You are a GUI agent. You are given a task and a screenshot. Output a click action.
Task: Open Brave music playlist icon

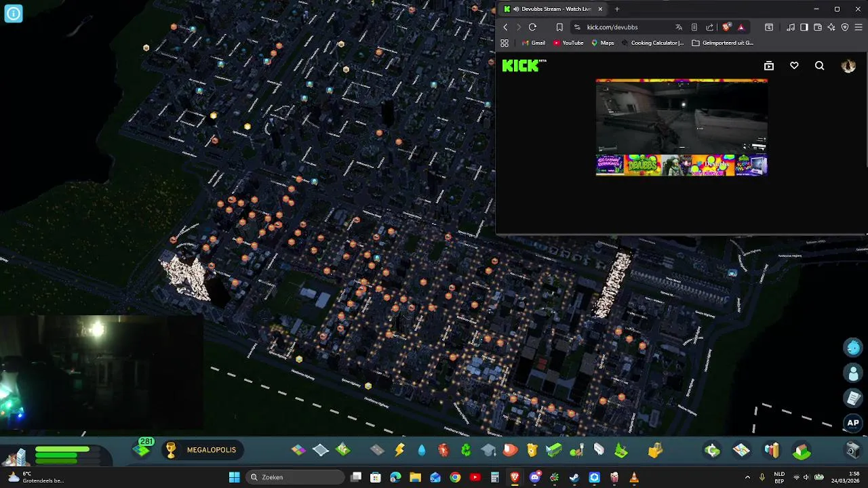click(x=791, y=27)
